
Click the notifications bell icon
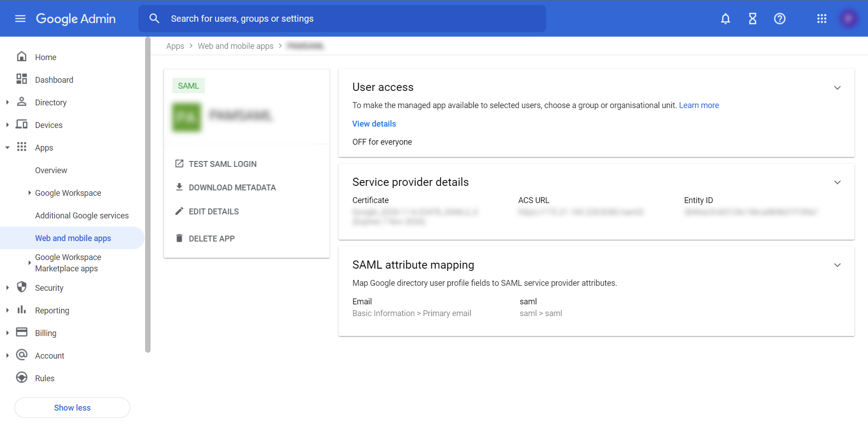coord(725,19)
